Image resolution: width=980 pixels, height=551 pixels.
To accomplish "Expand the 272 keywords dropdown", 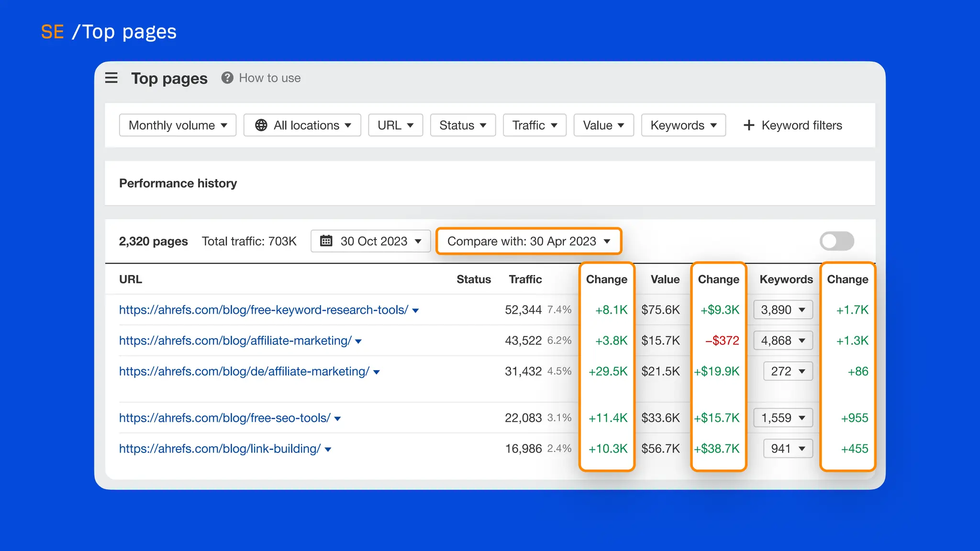I will coord(788,371).
